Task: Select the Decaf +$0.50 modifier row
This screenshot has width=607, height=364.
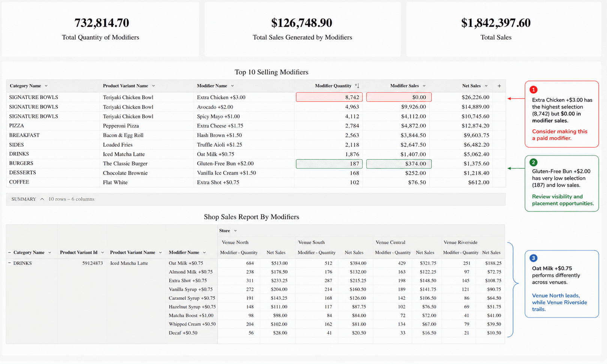Action: click(183, 333)
